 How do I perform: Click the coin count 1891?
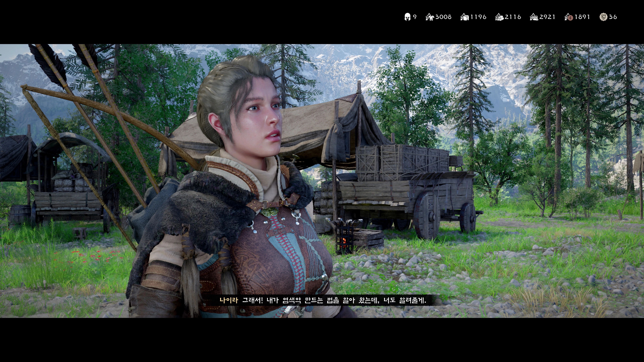[582, 17]
